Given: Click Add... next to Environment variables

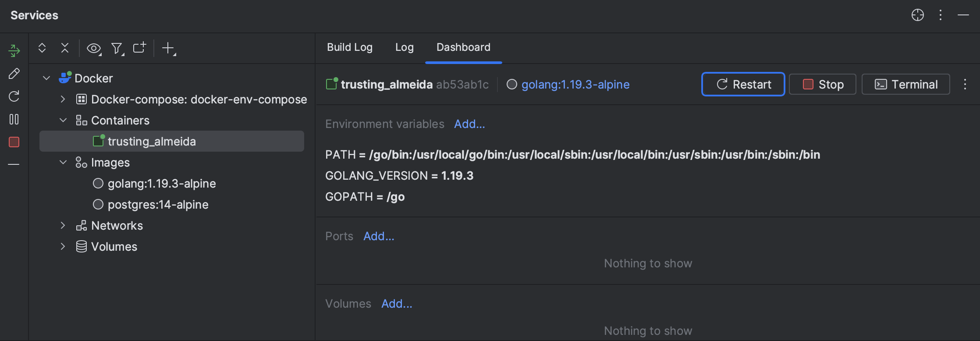Looking at the screenshot, I should pos(469,124).
